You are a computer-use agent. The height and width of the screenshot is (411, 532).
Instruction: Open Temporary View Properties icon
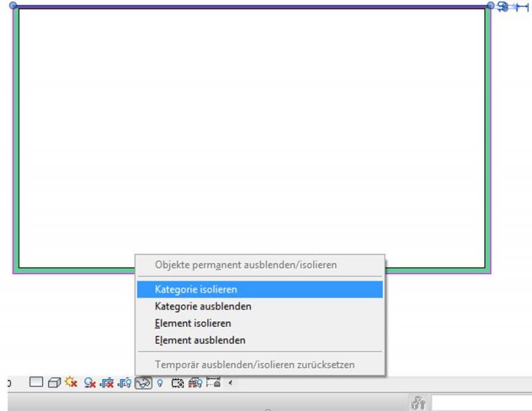point(178,383)
